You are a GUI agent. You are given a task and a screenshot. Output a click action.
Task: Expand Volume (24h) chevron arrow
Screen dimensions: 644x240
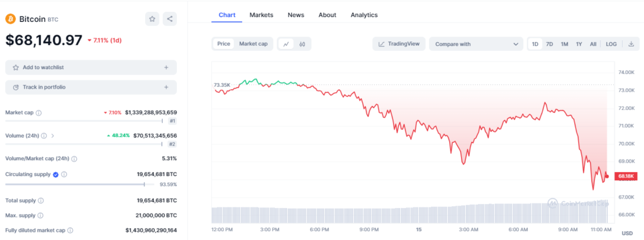53,135
